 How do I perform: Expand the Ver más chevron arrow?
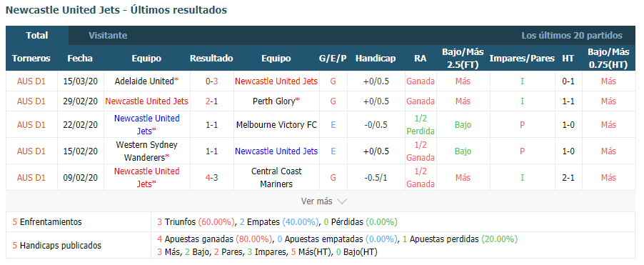click(x=342, y=201)
